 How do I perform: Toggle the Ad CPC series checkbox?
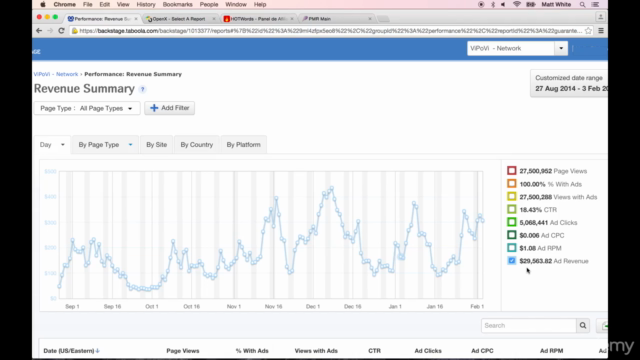click(x=511, y=235)
